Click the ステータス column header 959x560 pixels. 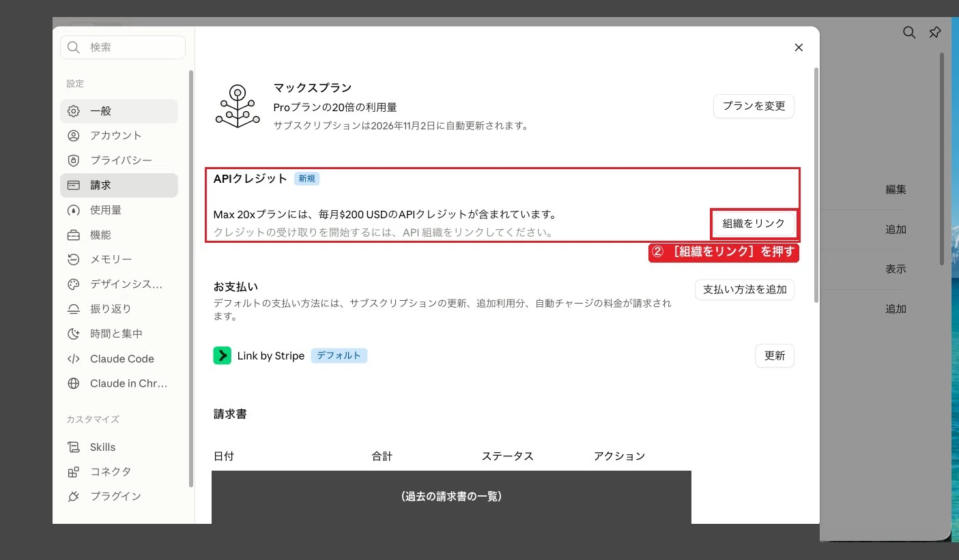(508, 456)
